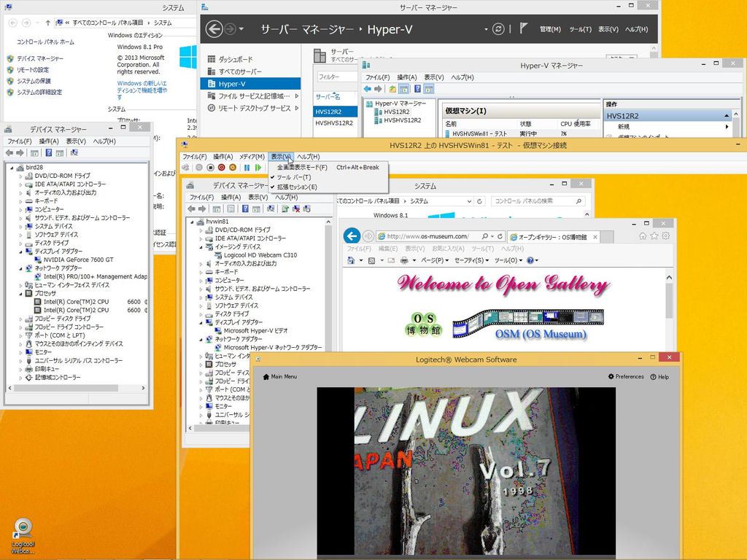
Task: Pause the virtual machine
Action: [x=247, y=168]
